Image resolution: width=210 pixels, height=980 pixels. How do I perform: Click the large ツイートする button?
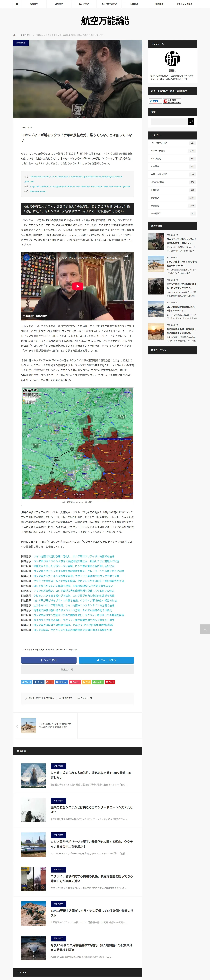coord(106,660)
